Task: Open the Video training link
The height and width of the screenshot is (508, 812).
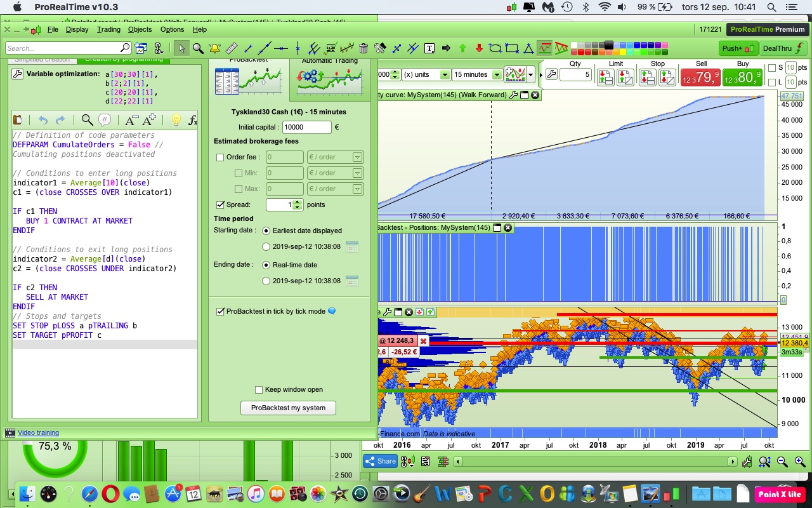Action: [x=38, y=432]
